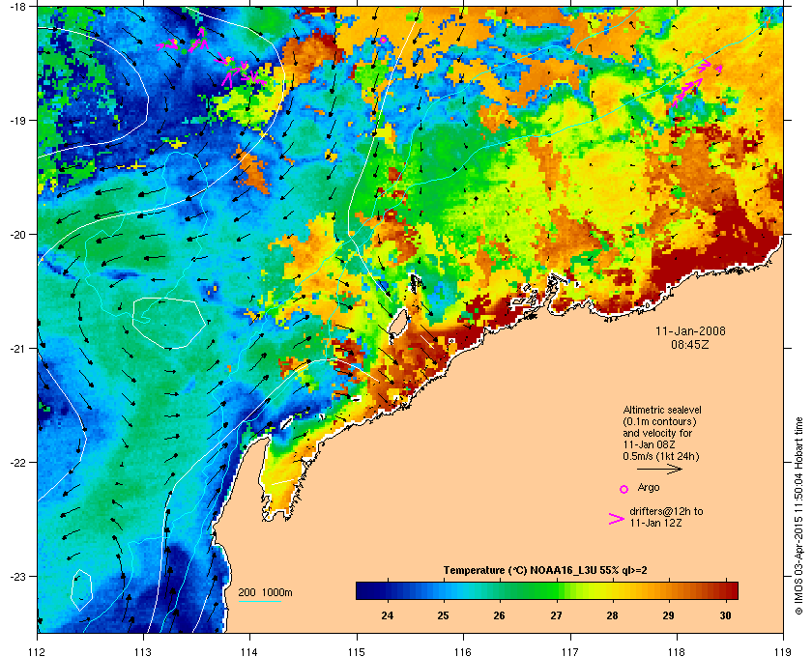Click the latitude axis label -18
The image size is (812, 657).
coord(17,7)
